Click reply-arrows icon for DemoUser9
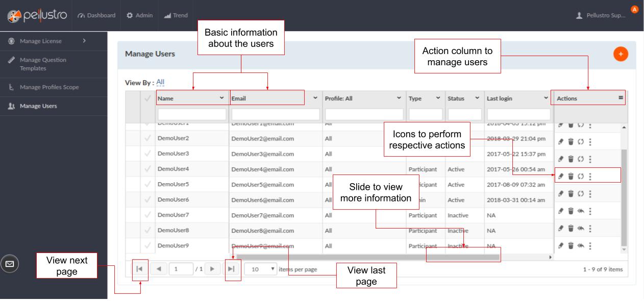Viewport: 644px width, 301px height. (x=580, y=246)
